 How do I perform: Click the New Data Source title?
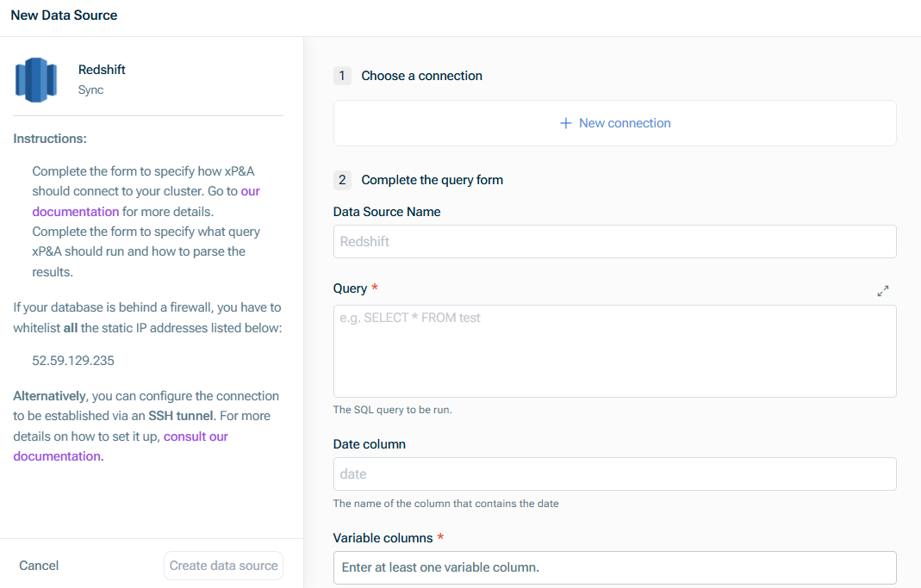tap(64, 15)
